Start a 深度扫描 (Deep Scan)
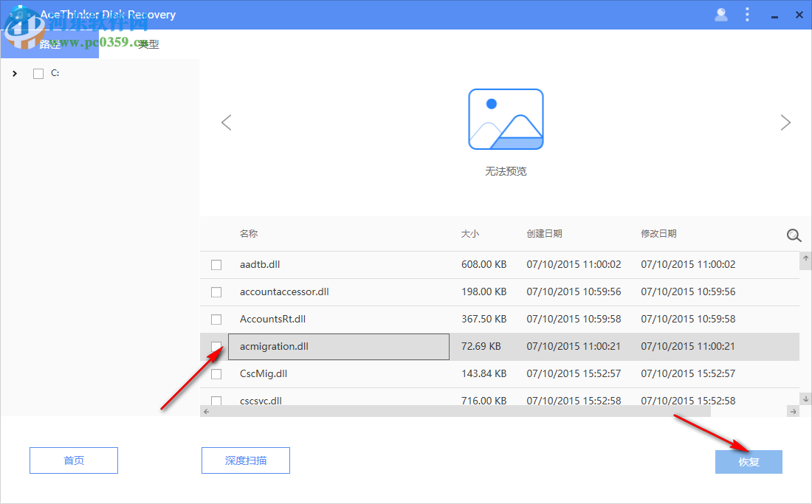Image resolution: width=812 pixels, height=504 pixels. pyautogui.click(x=246, y=460)
